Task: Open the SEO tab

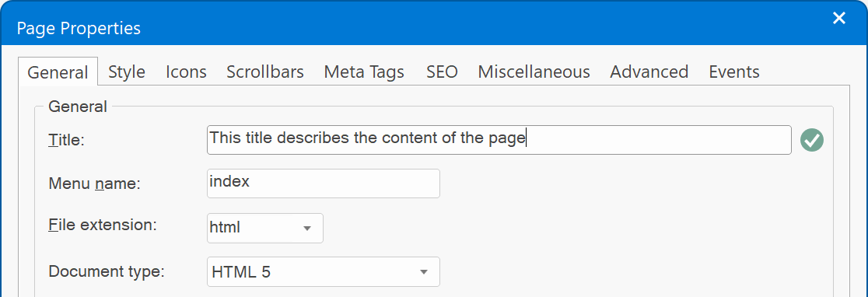Action: pos(442,72)
